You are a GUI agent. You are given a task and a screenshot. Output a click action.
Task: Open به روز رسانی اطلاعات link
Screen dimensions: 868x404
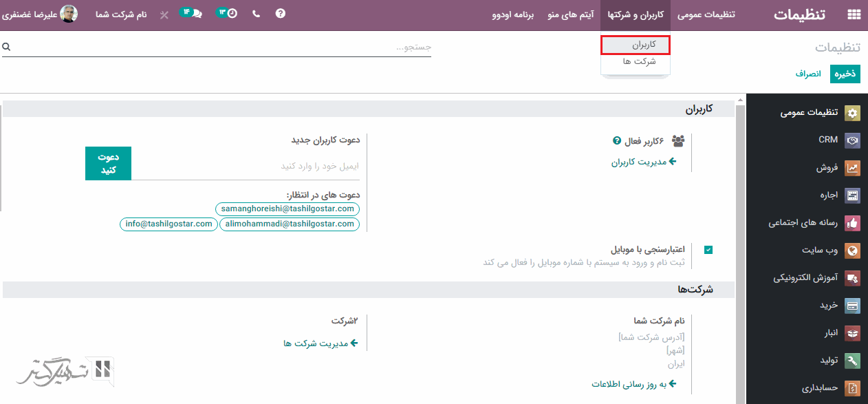[635, 383]
